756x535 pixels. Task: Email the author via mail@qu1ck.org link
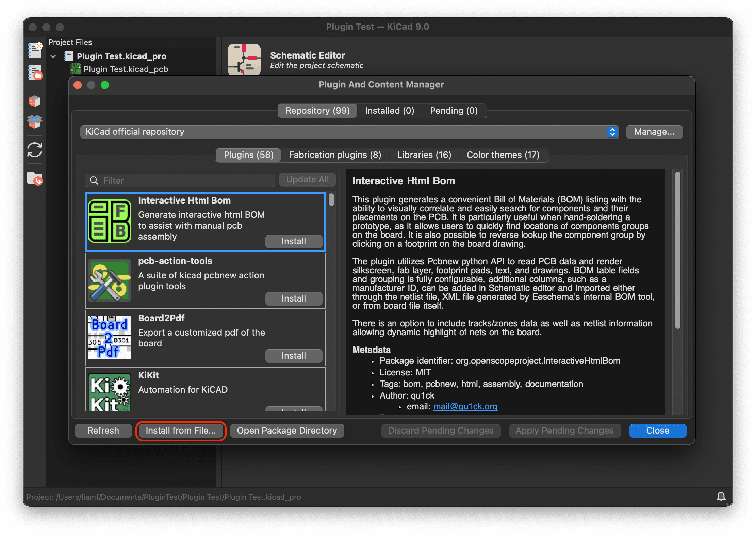(x=465, y=406)
